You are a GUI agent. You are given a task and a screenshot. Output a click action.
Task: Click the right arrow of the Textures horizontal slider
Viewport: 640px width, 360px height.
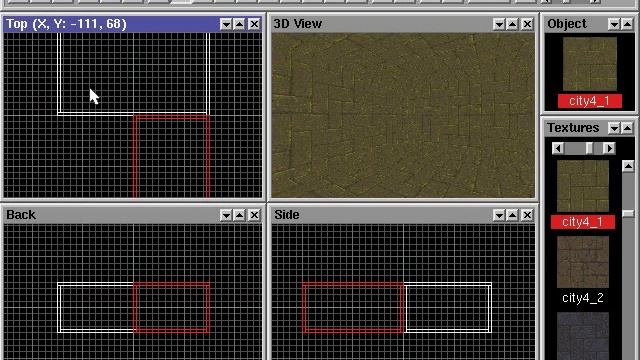pos(609,148)
